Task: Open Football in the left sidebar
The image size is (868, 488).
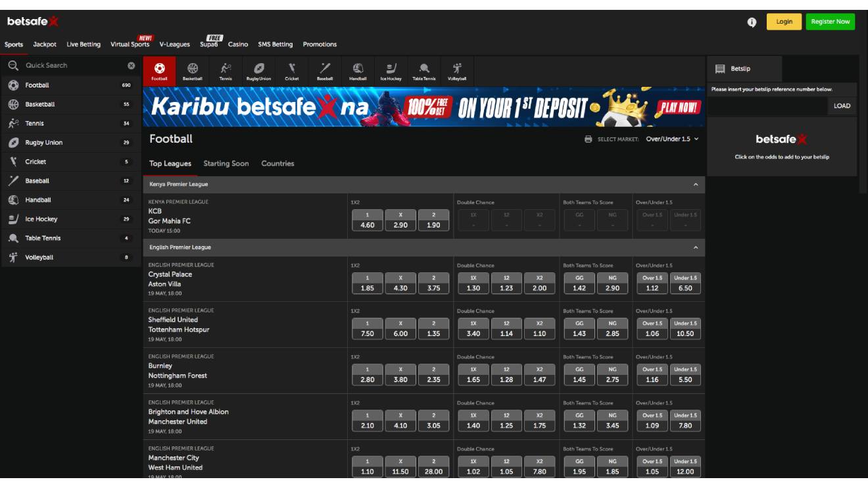Action: click(70, 85)
